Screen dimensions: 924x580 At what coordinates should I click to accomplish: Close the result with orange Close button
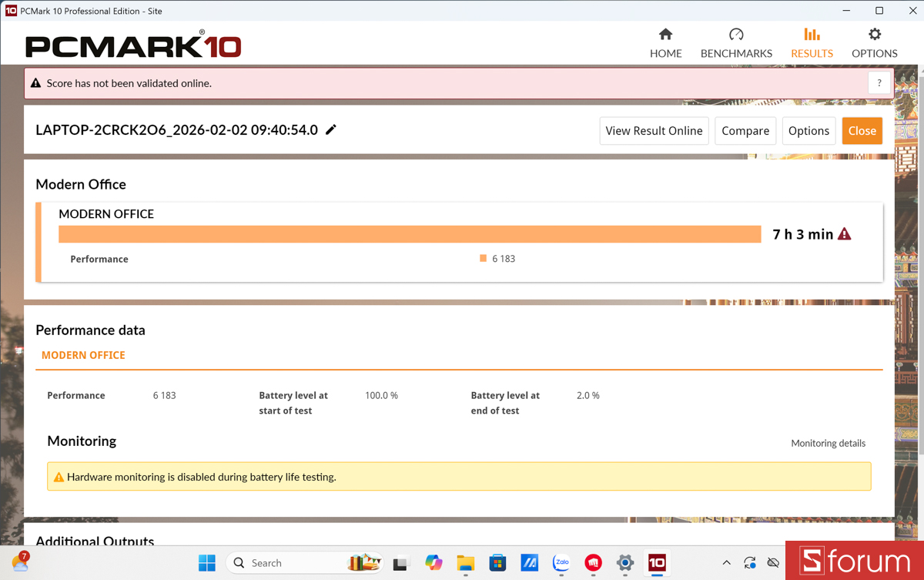click(862, 131)
